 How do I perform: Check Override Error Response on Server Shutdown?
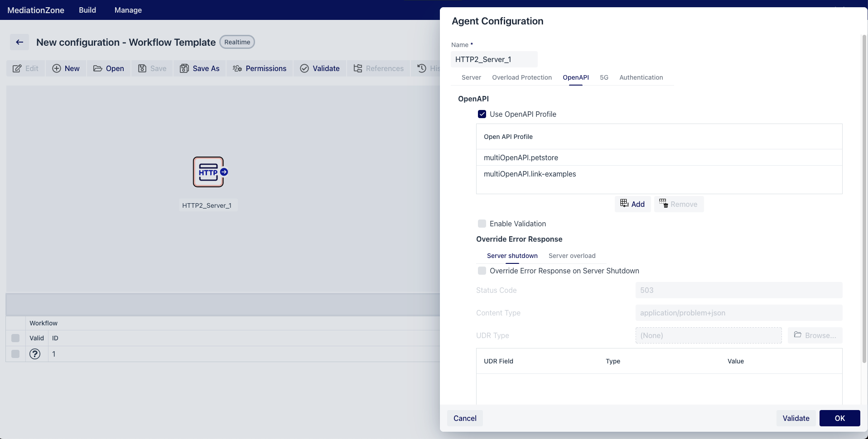pos(482,271)
